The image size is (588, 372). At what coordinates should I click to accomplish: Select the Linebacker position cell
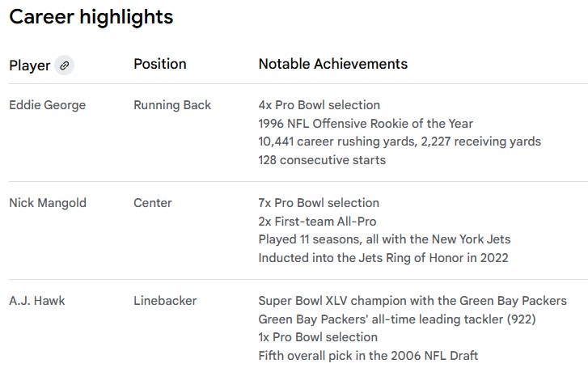(x=165, y=301)
